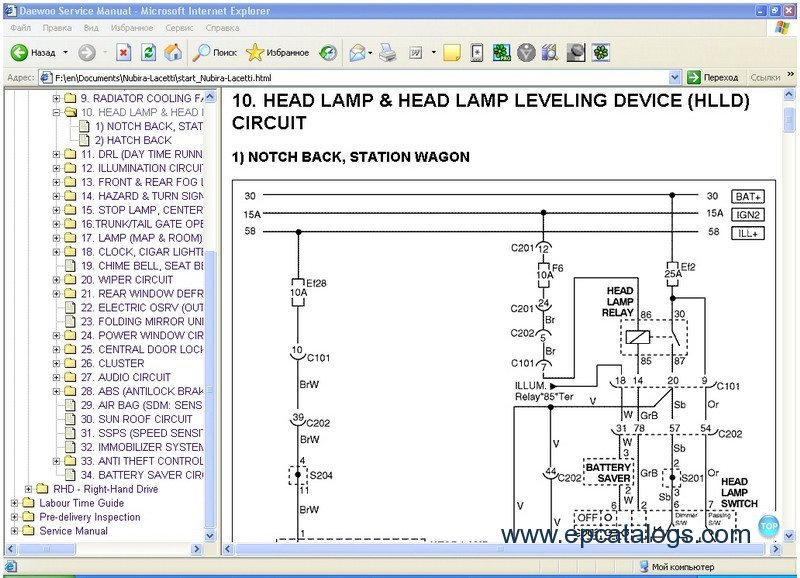
Task: Open 1) NOTCH BACK, STAT page
Action: coord(149,126)
